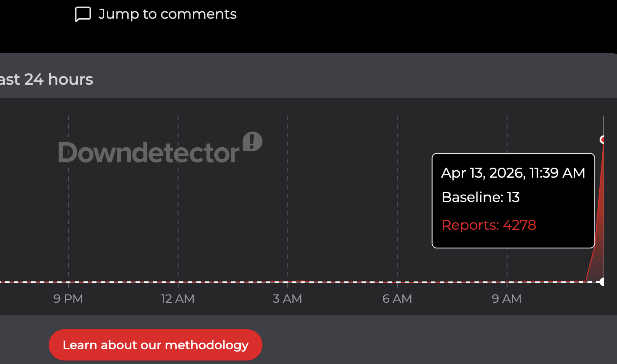The image size is (617, 364).
Task: Click the Apr 13, 2026 timestamp in the tooltip
Action: (513, 172)
